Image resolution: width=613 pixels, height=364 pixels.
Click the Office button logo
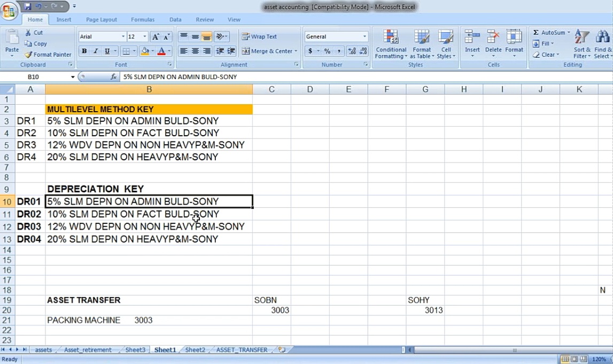click(x=9, y=11)
